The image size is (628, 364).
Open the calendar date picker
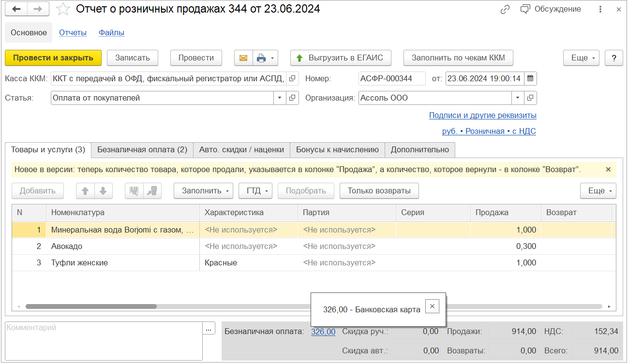[x=530, y=78]
